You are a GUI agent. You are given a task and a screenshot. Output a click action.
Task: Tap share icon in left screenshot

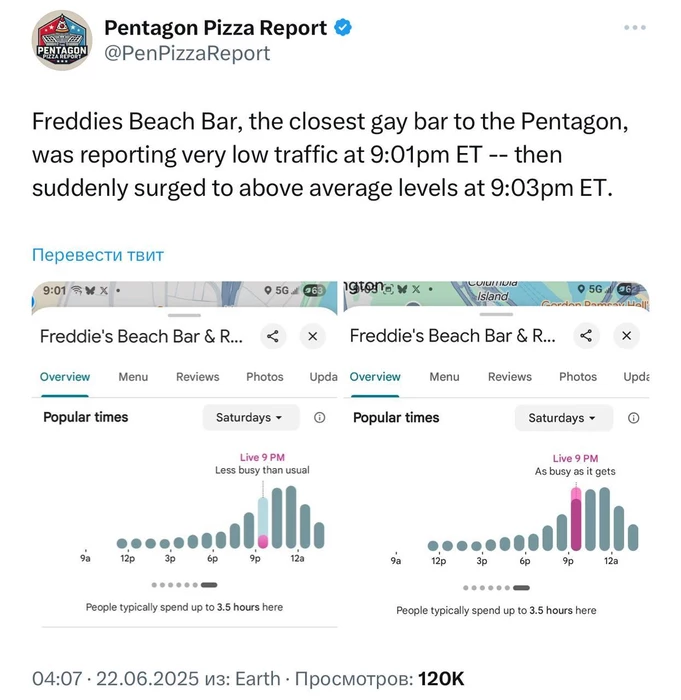tap(272, 337)
